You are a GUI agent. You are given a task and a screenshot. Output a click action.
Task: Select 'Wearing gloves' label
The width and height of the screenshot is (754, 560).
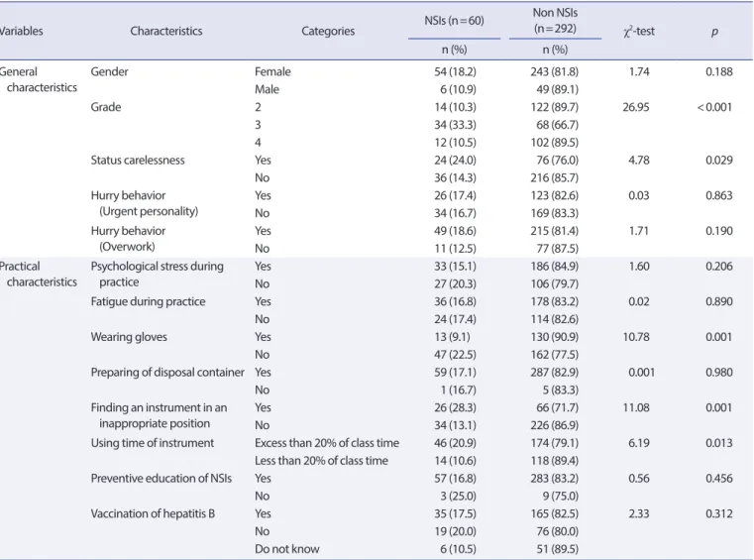129,337
